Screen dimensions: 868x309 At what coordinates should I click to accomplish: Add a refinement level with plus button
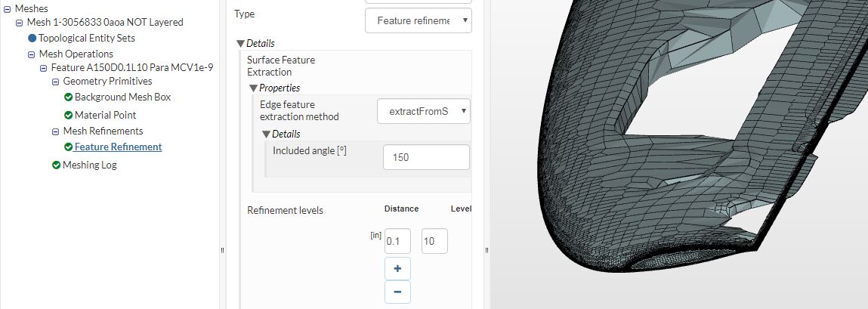tap(397, 268)
